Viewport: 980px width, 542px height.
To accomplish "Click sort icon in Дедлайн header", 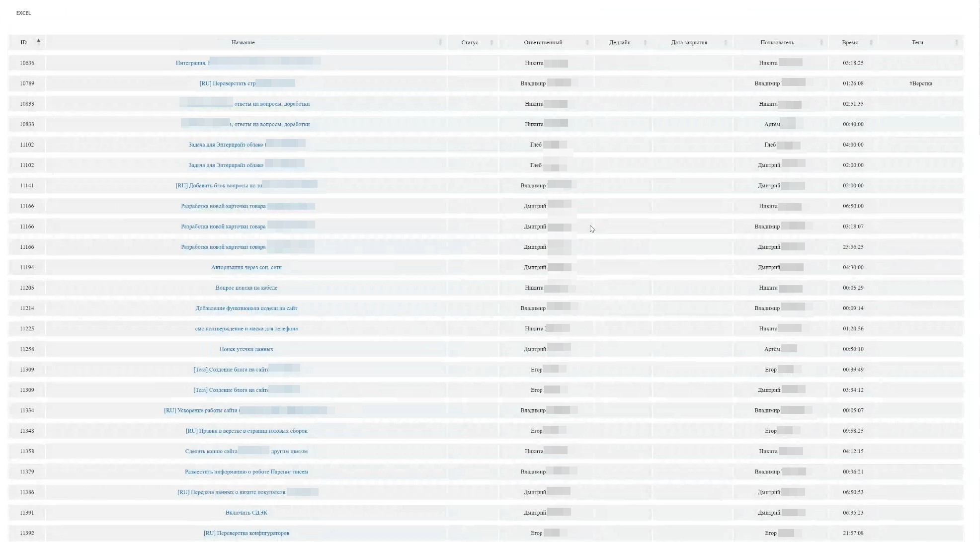I will pyautogui.click(x=645, y=42).
